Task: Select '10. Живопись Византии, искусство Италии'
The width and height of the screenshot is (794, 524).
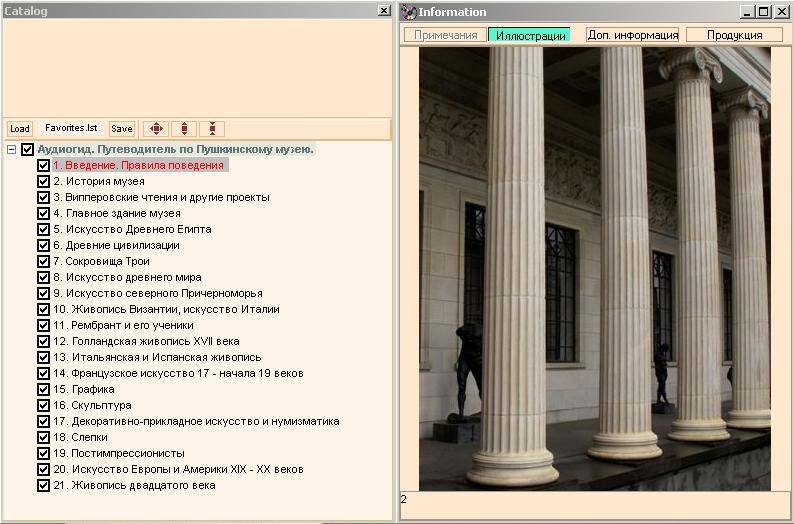Action: (166, 309)
